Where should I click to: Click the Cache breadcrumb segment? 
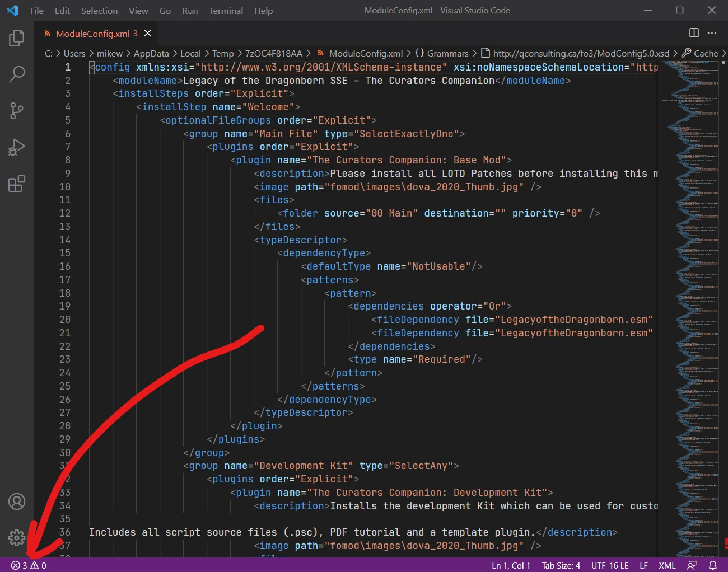(700, 54)
